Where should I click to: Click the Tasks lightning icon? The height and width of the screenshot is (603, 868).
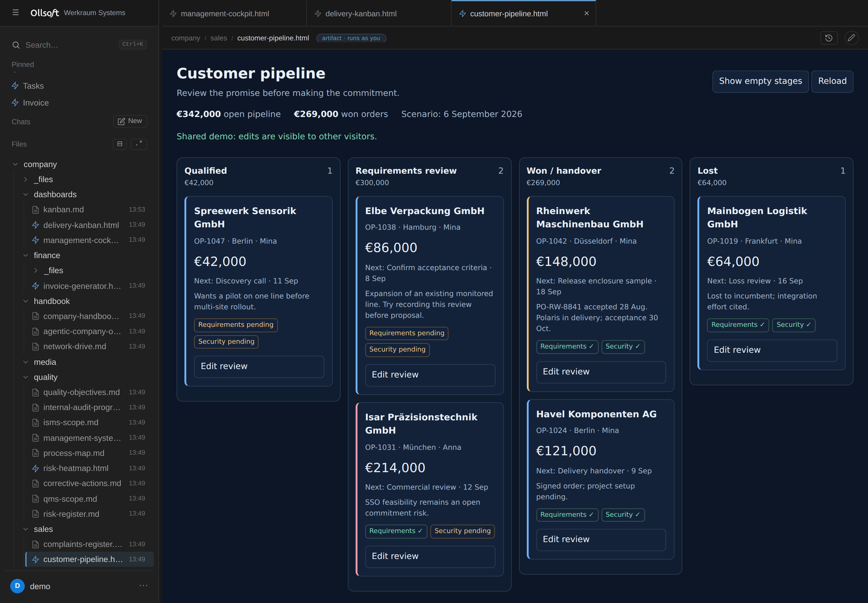click(x=16, y=86)
